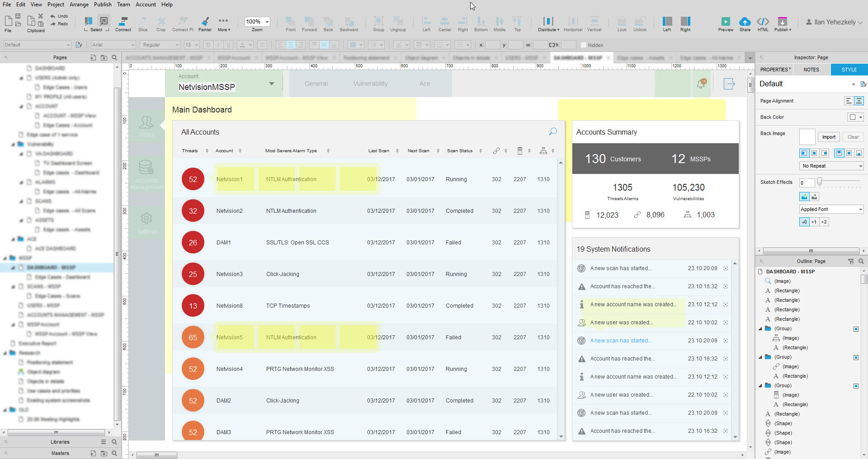The image size is (868, 459).
Task: Click the Redo arrow
Action: tap(53, 24)
